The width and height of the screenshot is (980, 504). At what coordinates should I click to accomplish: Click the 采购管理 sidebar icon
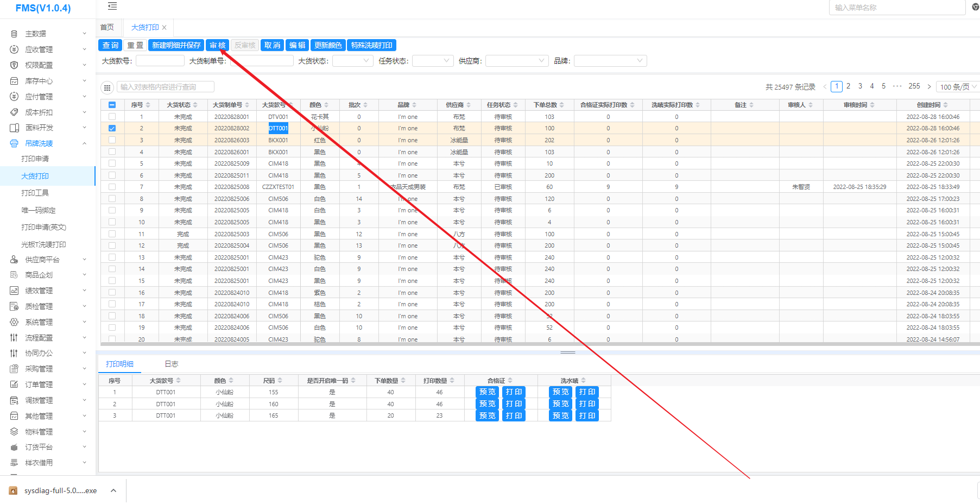14,369
